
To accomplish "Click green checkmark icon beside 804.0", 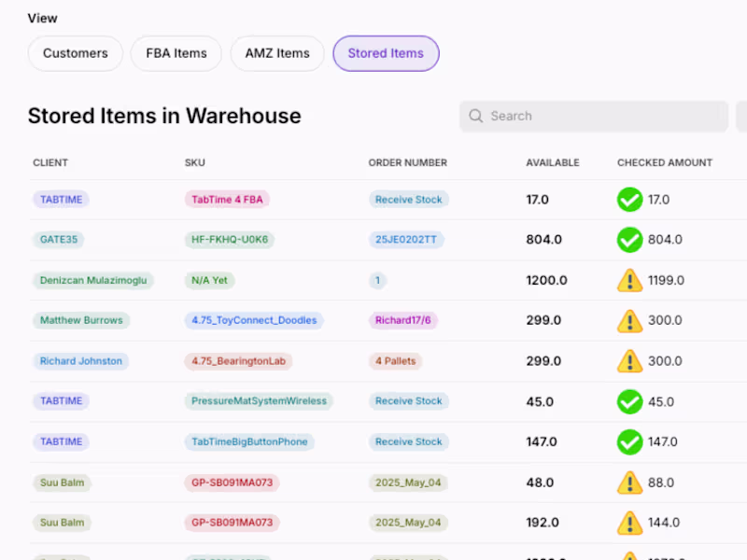I will 630,240.
